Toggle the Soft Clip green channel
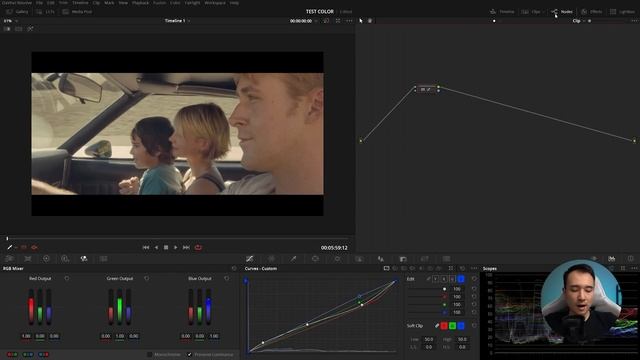 point(452,326)
